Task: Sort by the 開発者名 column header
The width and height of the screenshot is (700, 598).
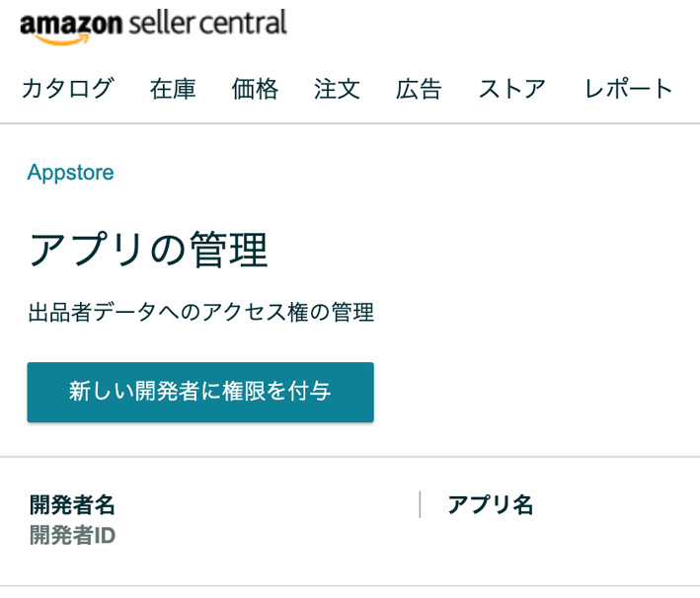Action: point(72,504)
